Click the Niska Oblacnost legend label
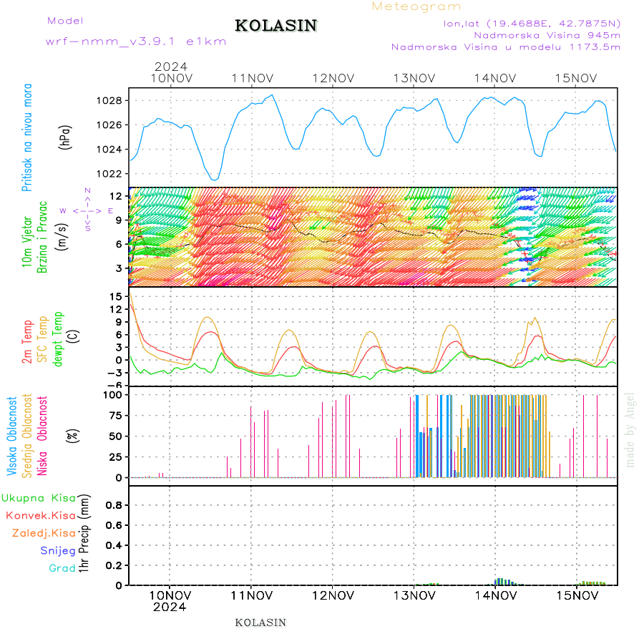This screenshot has height=644, width=644. pyautogui.click(x=42, y=436)
